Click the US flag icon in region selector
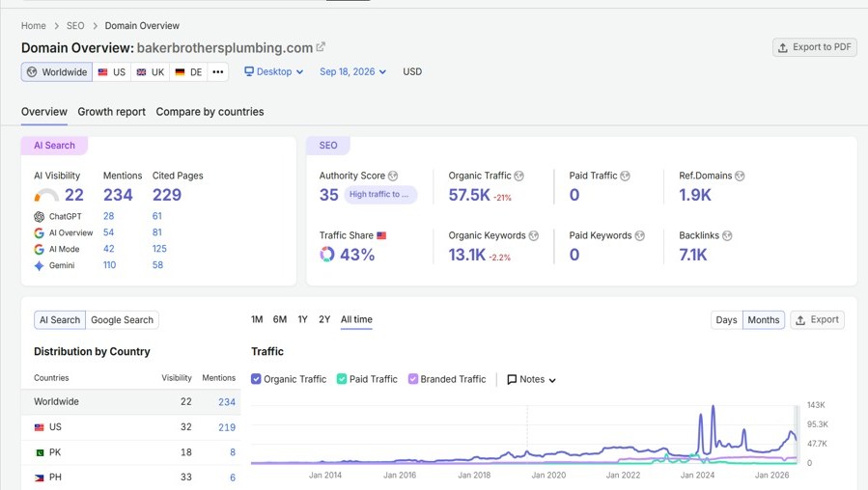Image resolution: width=868 pixels, height=490 pixels. (103, 72)
